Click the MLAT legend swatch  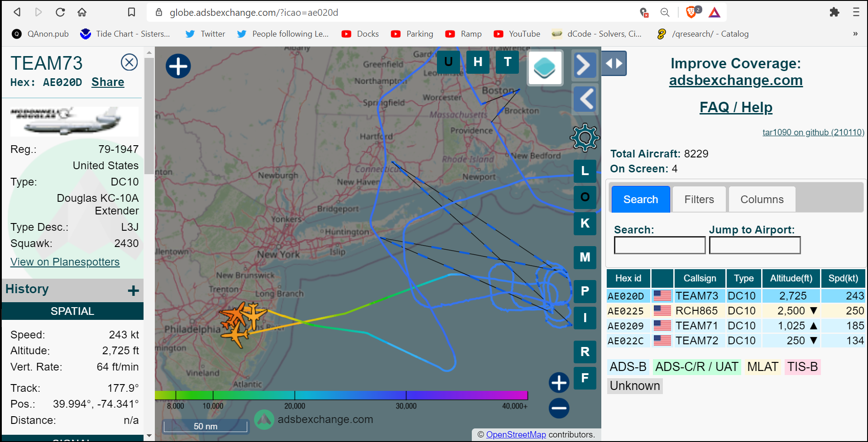(763, 367)
